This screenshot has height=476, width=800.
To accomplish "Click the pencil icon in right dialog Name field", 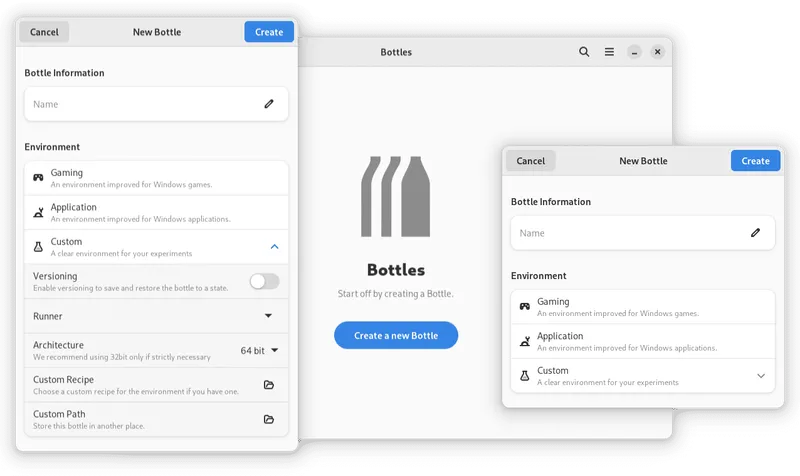I will coord(755,233).
